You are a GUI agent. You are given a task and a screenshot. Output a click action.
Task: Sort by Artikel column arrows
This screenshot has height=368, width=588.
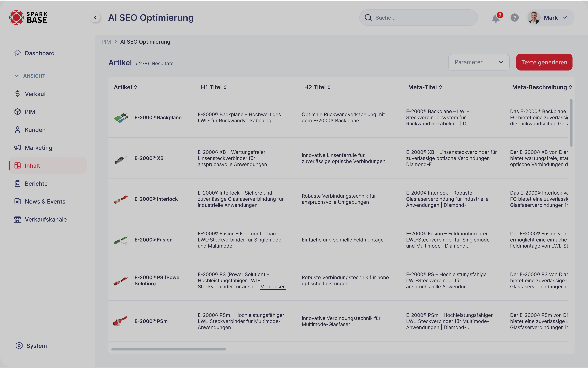135,87
